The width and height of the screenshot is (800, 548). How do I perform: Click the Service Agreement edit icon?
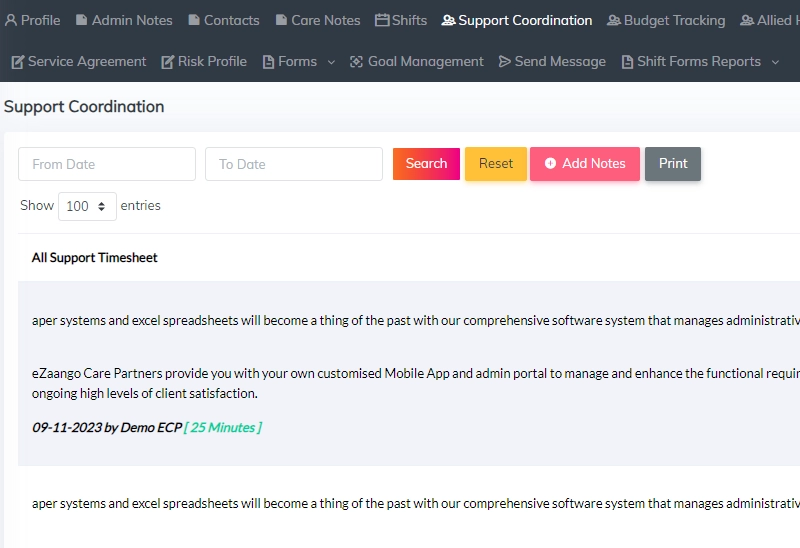pyautogui.click(x=18, y=62)
